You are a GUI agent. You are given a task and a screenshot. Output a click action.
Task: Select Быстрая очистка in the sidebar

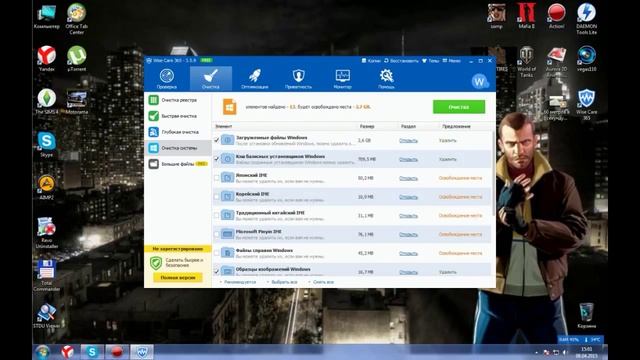point(178,116)
